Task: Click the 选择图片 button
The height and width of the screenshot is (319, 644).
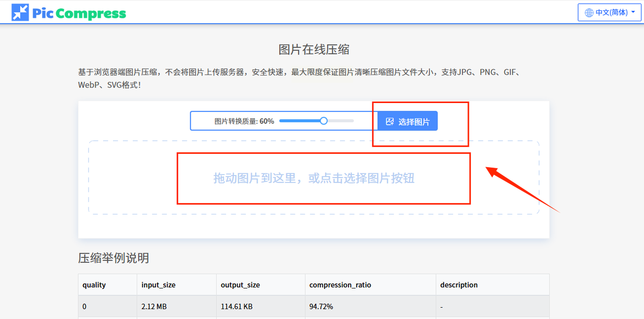Action: 407,121
